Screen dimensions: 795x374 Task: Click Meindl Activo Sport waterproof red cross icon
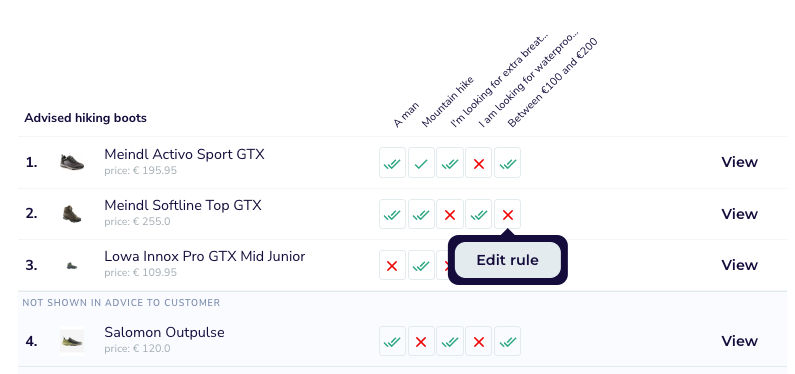click(479, 163)
